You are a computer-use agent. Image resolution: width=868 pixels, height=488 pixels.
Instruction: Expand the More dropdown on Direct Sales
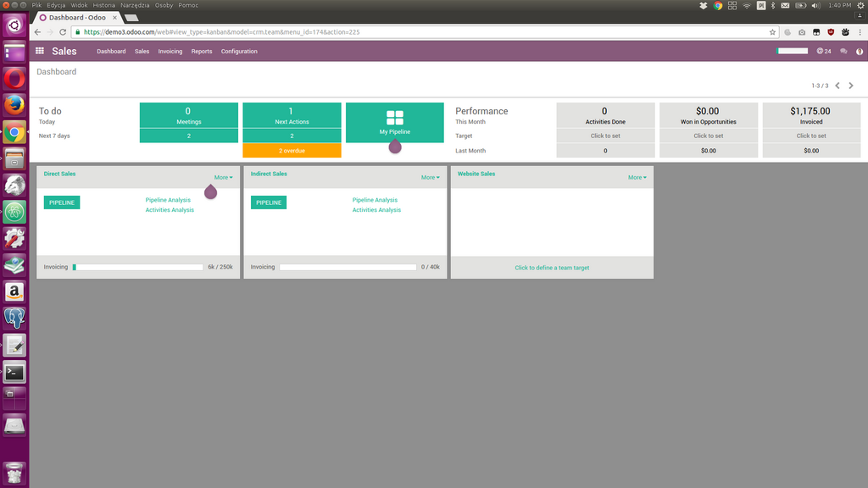[x=224, y=178]
